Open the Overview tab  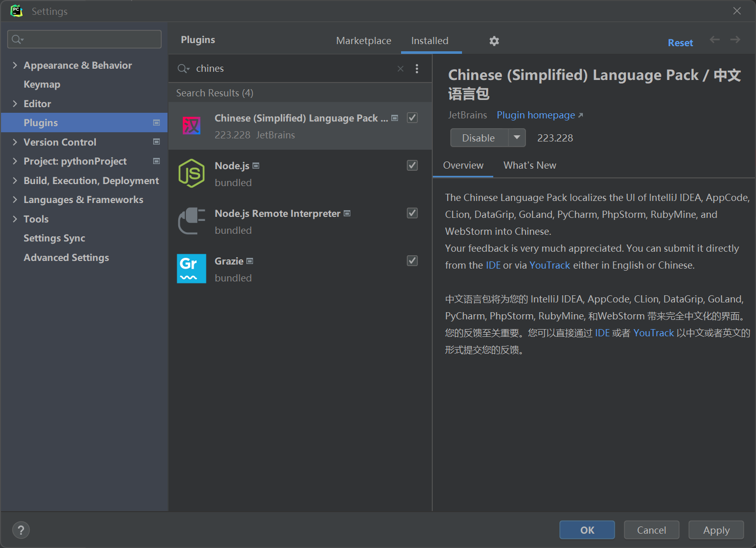pyautogui.click(x=463, y=165)
